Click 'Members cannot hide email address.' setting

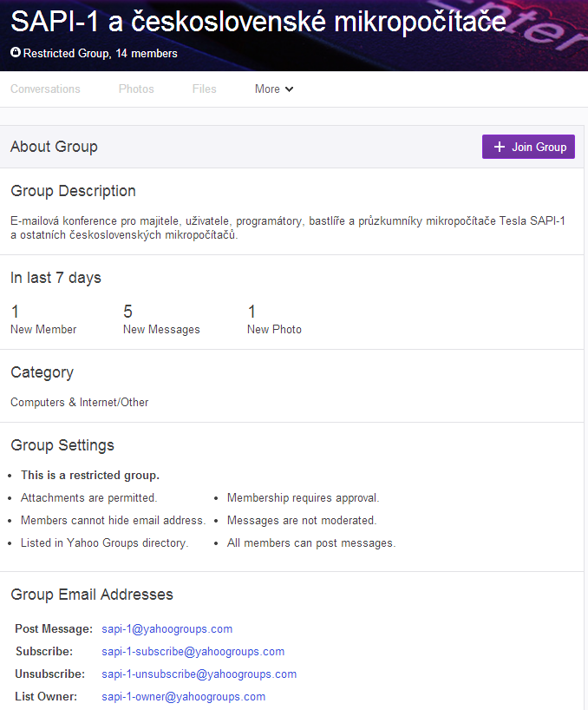(113, 520)
